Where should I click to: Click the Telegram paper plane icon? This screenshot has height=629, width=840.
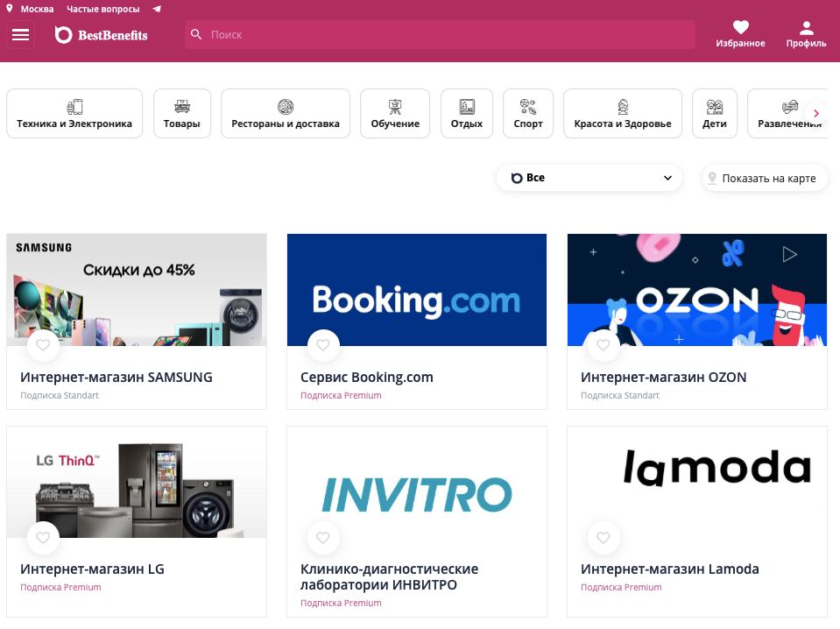[157, 9]
